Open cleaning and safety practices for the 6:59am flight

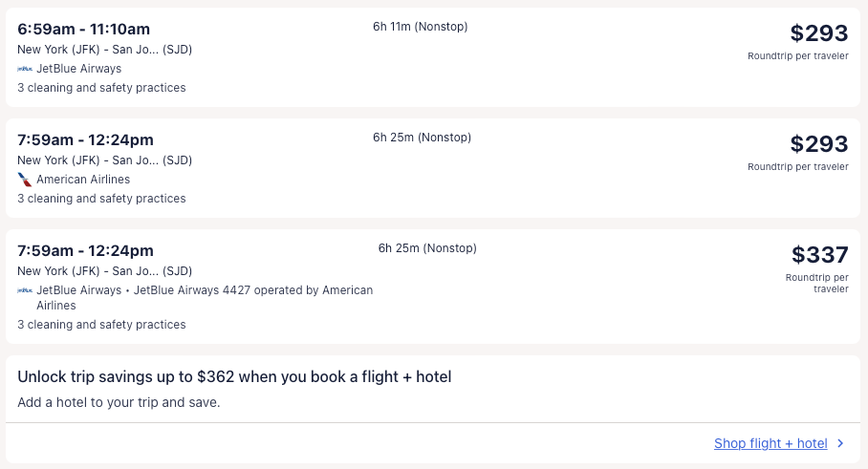click(x=101, y=88)
